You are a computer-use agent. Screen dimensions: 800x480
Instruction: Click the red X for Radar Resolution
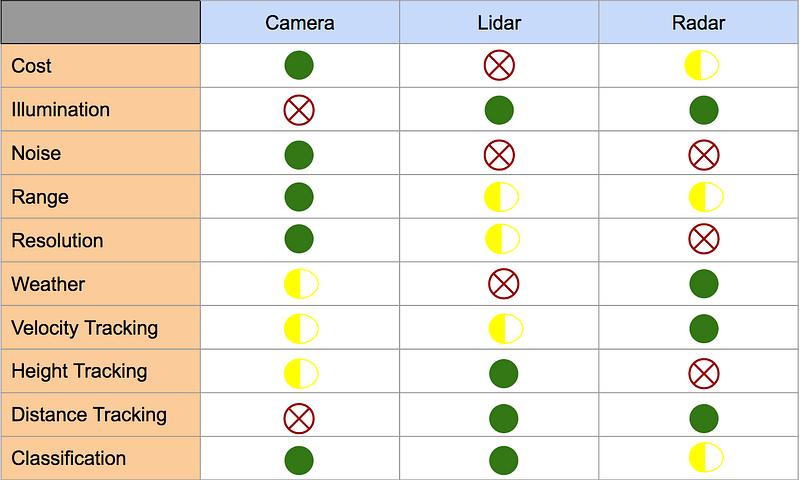[704, 239]
